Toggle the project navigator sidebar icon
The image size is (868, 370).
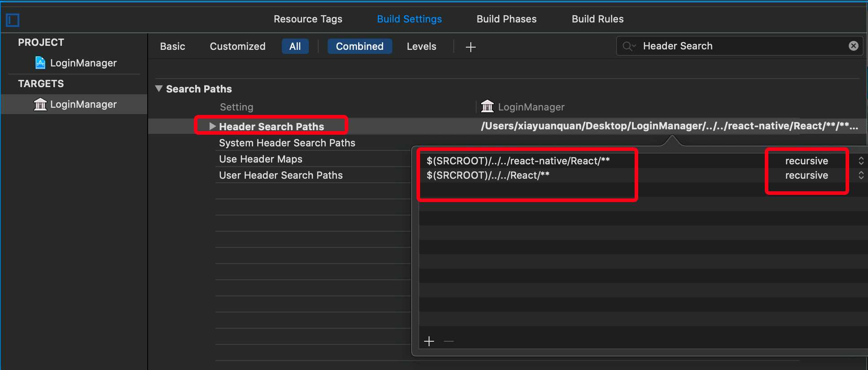13,20
